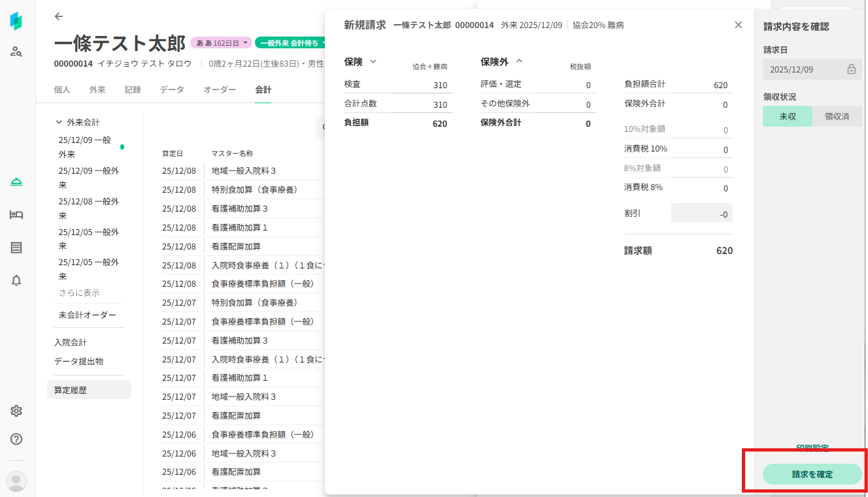Click the patient search icon in sidebar
Image resolution: width=868 pixels, height=497 pixels.
[16, 51]
